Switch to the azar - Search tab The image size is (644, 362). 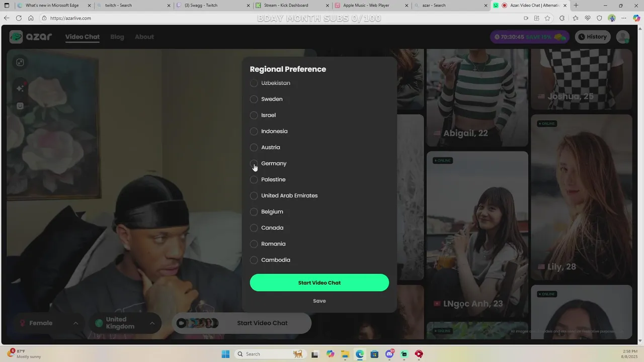point(451,6)
